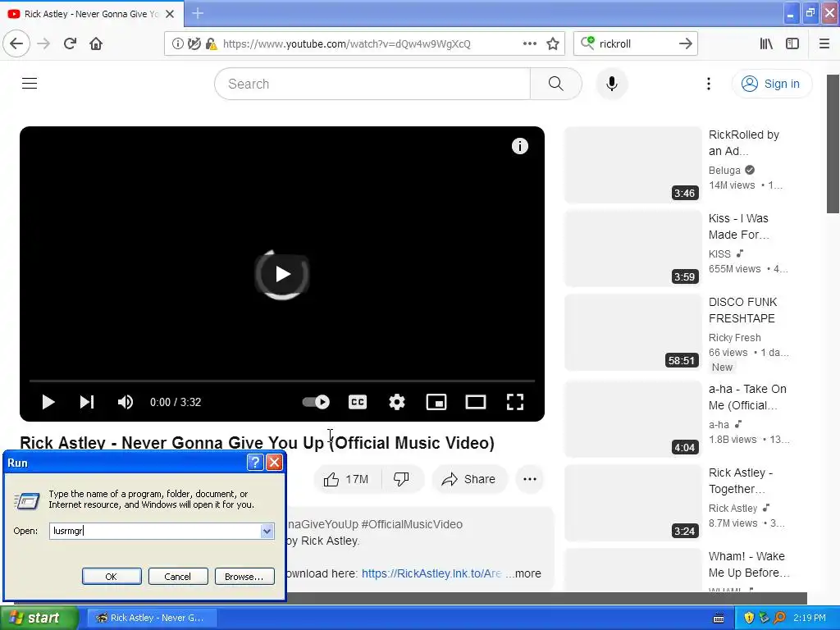Open the Run dialog help question button
The image size is (840, 630).
point(255,463)
